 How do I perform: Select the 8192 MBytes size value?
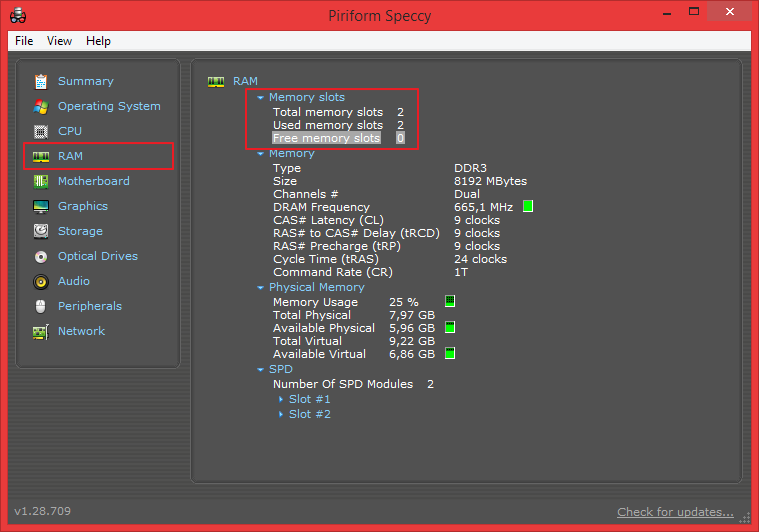pyautogui.click(x=490, y=182)
